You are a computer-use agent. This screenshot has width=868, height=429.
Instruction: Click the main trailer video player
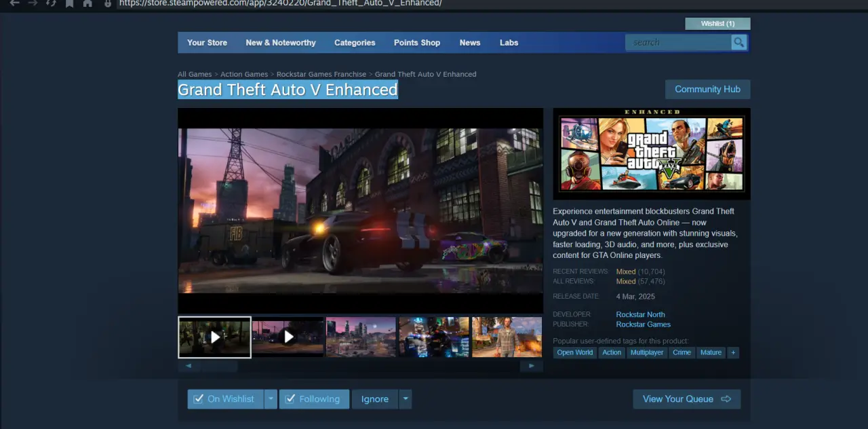[x=361, y=210]
